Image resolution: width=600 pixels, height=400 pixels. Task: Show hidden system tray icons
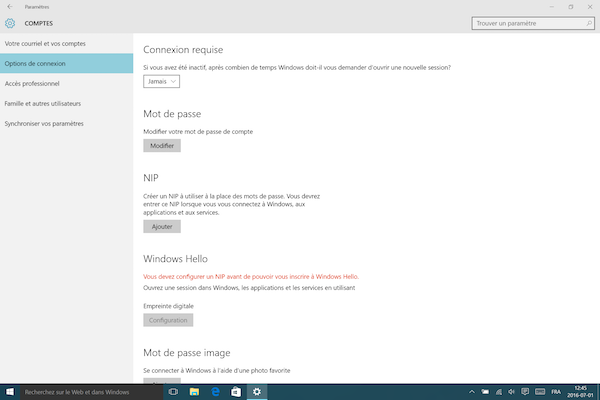(x=472, y=392)
